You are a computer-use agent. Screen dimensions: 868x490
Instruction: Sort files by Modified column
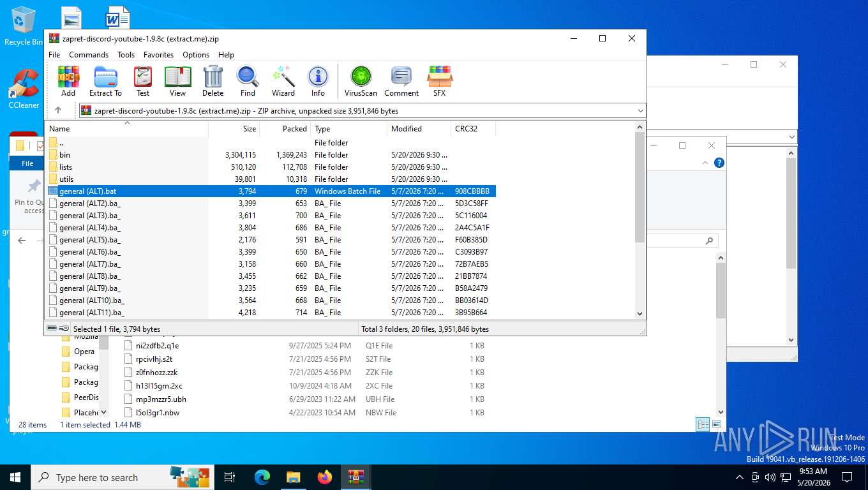(419, 128)
